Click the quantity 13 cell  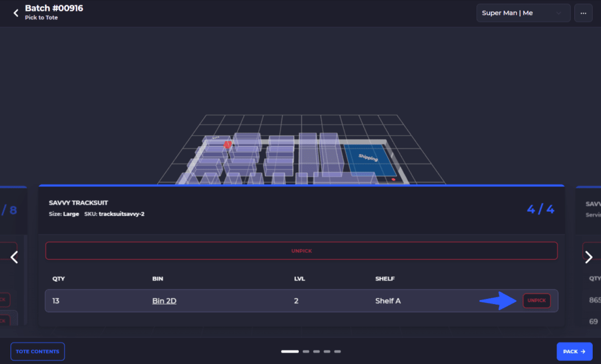pyautogui.click(x=56, y=301)
